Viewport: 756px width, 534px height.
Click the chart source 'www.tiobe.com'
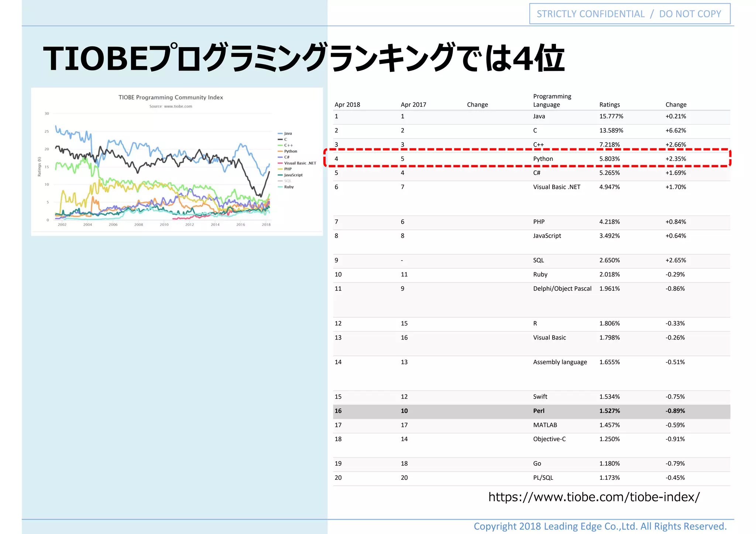click(178, 106)
